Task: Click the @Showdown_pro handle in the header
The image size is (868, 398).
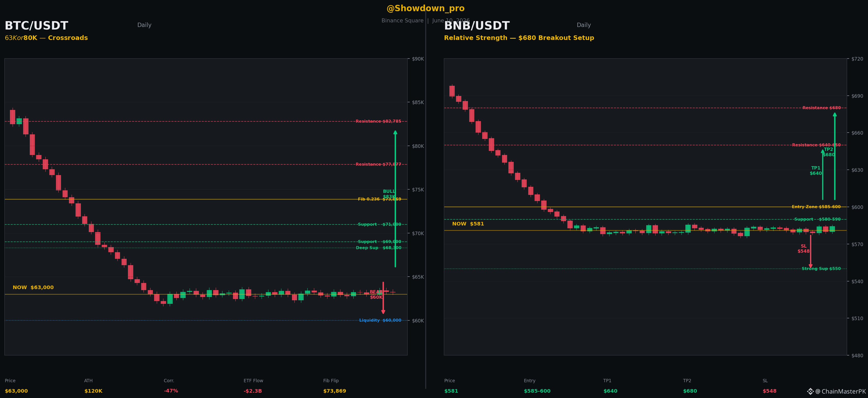Action: pos(425,8)
